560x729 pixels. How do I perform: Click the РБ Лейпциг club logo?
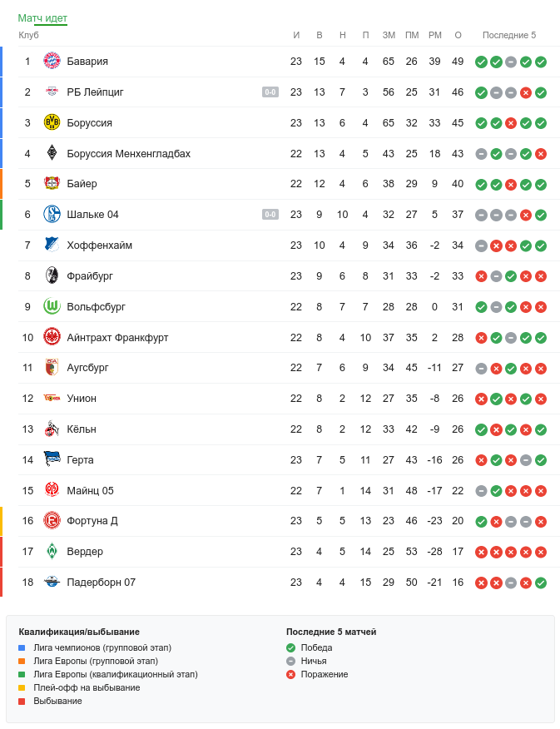pyautogui.click(x=52, y=92)
